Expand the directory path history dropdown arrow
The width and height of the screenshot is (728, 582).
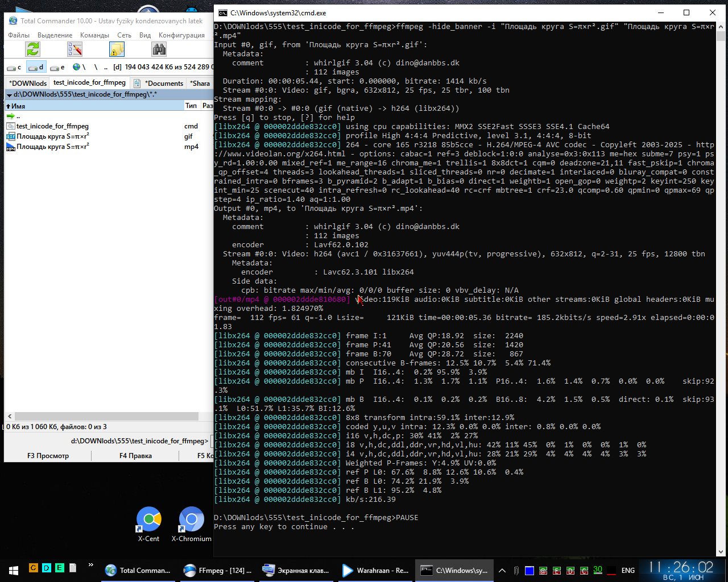click(x=9, y=95)
